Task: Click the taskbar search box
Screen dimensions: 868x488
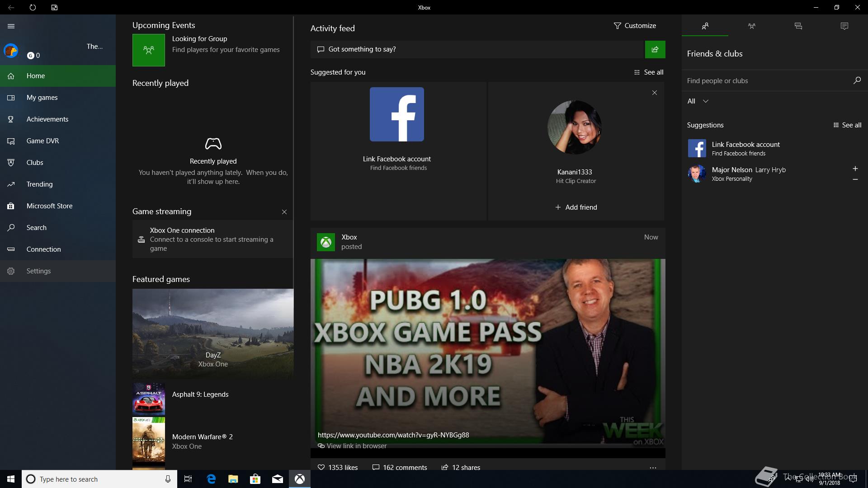Action: [99, 479]
